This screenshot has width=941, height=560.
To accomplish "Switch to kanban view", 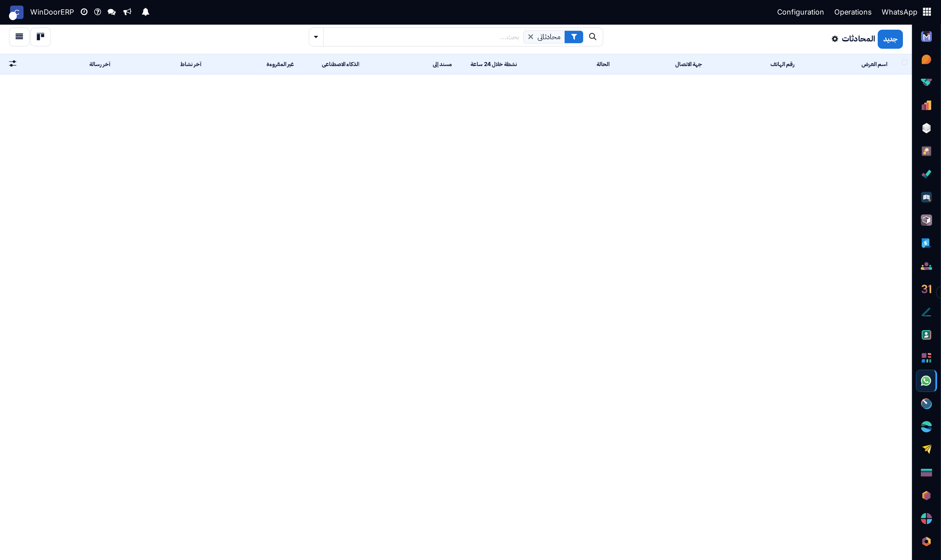I will pos(40,37).
